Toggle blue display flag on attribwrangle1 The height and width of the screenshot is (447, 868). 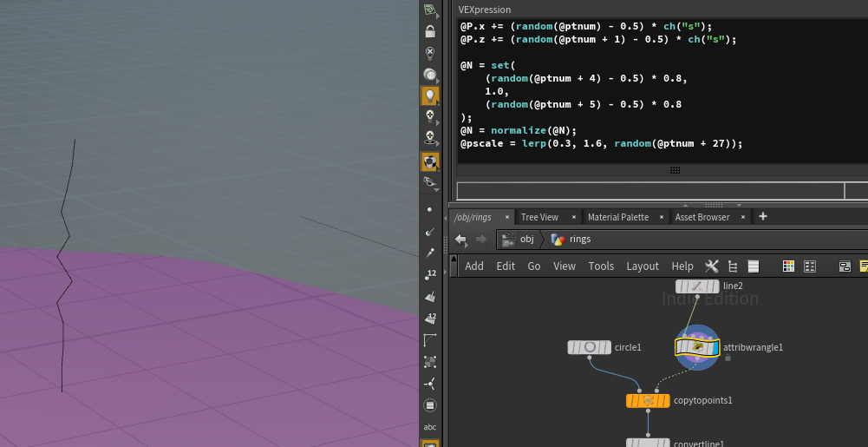(715, 347)
